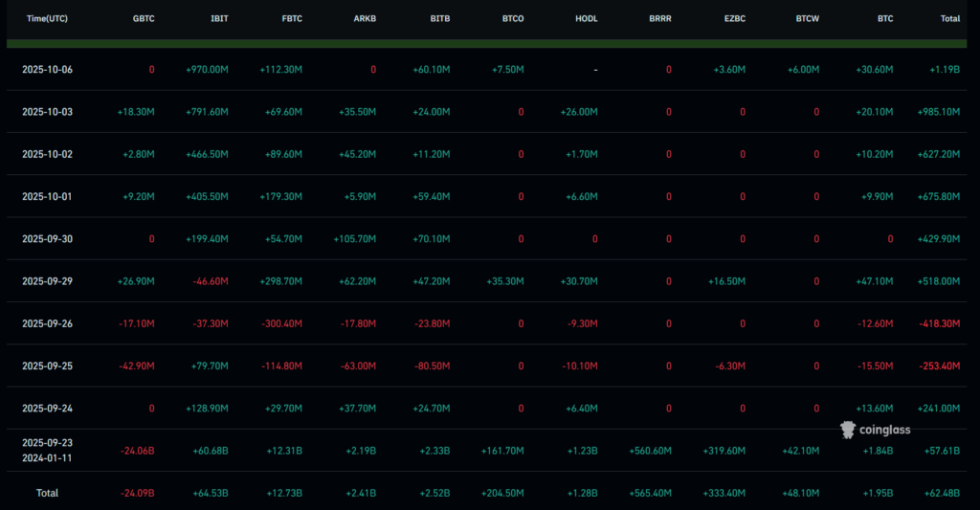Click the Total row label at bottom
This screenshot has height=510, width=980.
(x=47, y=493)
